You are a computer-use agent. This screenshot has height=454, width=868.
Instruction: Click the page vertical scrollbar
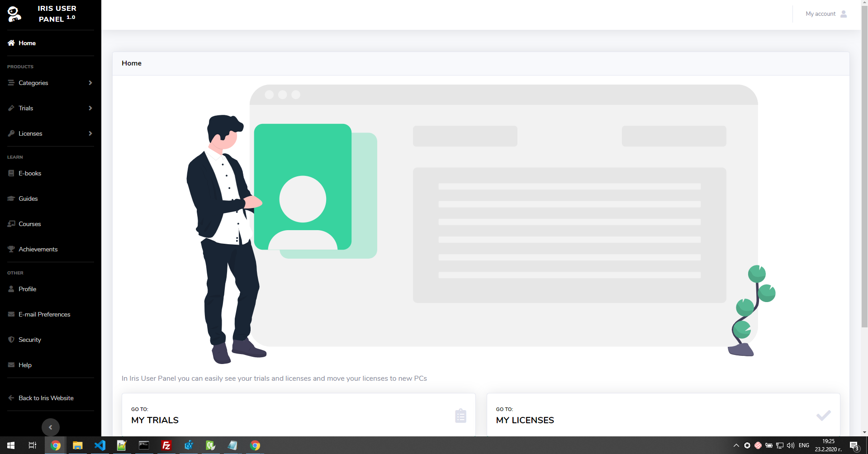(864, 166)
